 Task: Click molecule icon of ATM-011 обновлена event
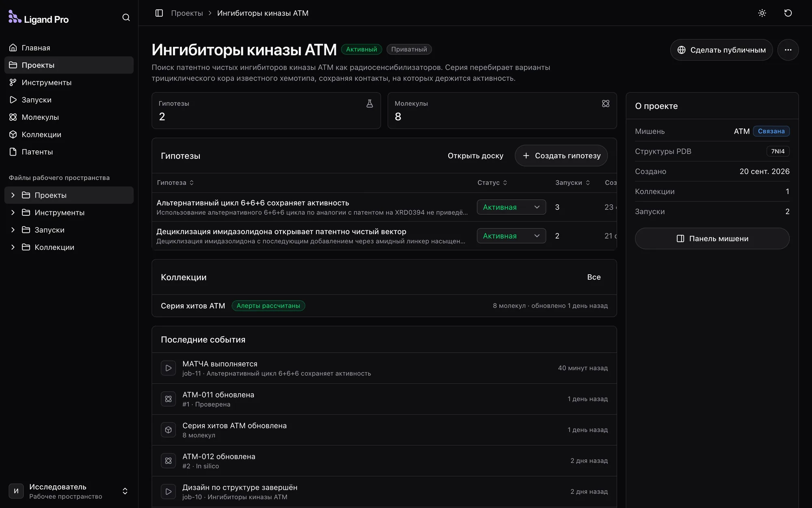click(168, 399)
